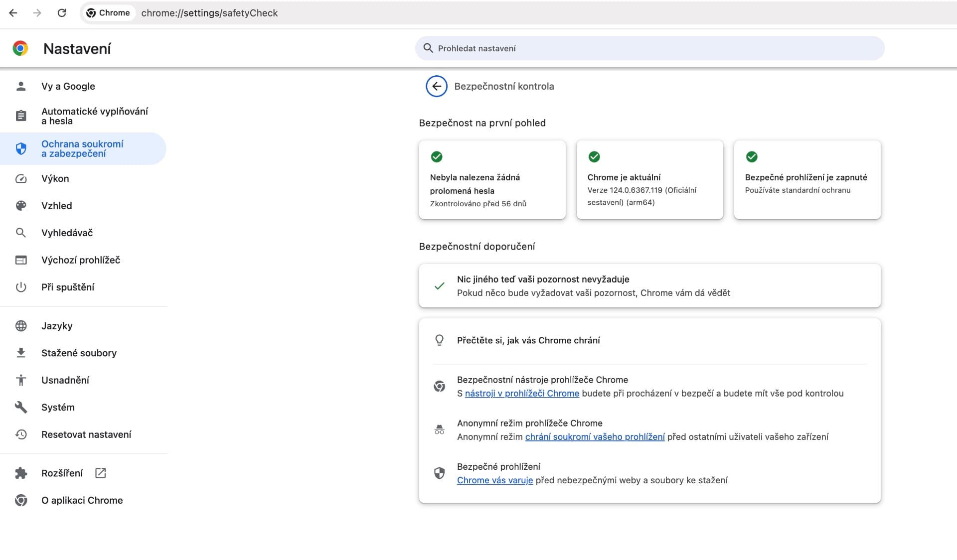The image size is (957, 560).
Task: Click the puzzle icon for Rozšíření
Action: (21, 473)
